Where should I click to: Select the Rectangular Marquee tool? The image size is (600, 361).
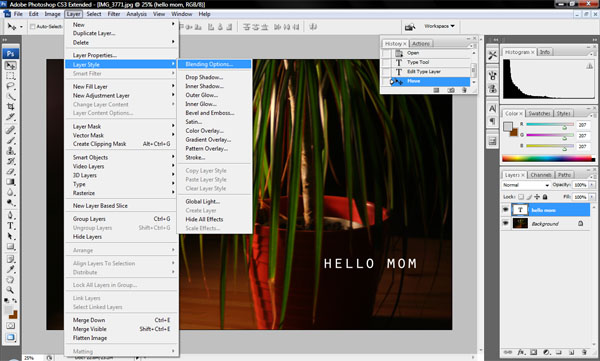10,76
